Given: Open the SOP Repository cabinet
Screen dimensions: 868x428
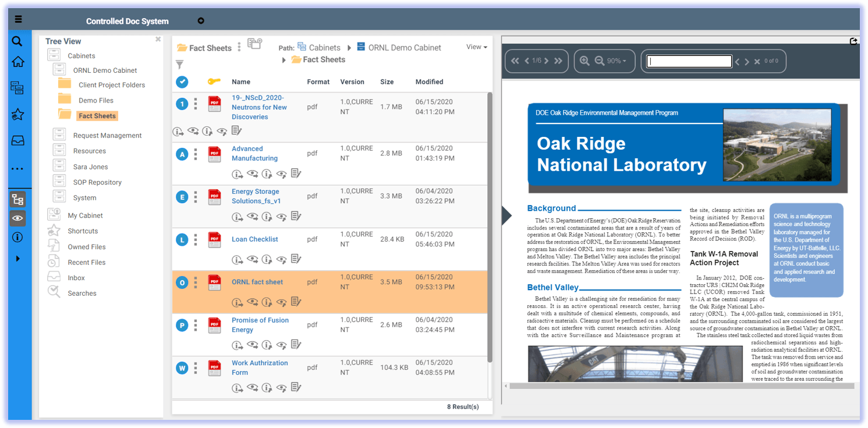Looking at the screenshot, I should tap(97, 182).
